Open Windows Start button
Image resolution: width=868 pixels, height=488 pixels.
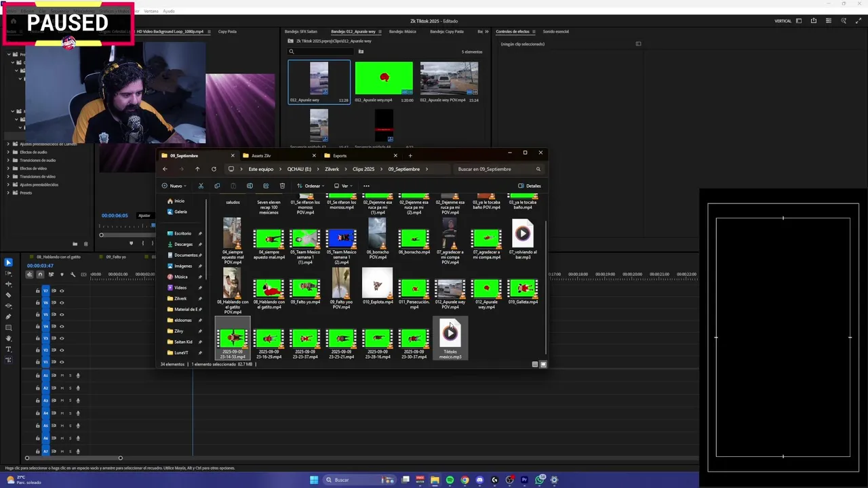point(314,480)
